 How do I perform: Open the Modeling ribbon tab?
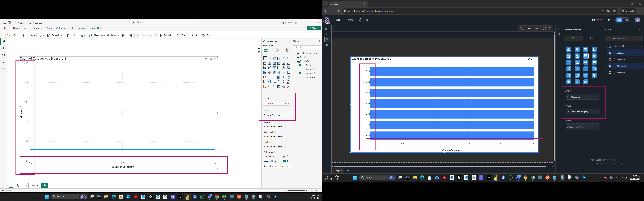point(38,28)
